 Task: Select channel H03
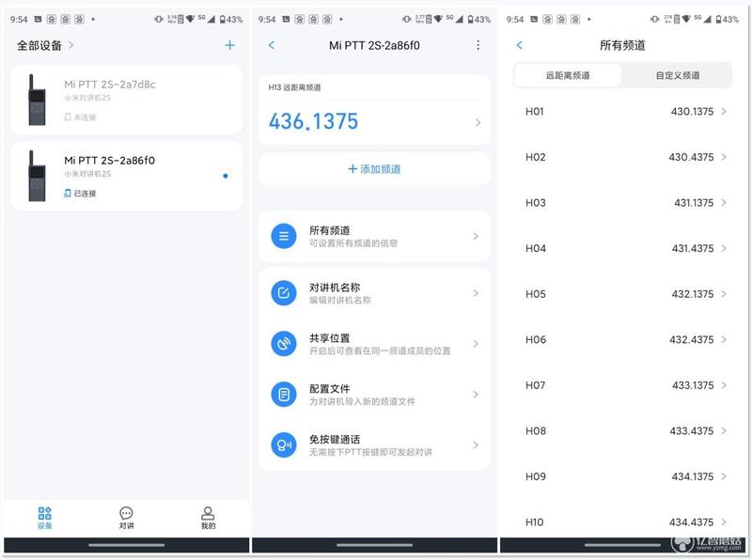pos(622,203)
